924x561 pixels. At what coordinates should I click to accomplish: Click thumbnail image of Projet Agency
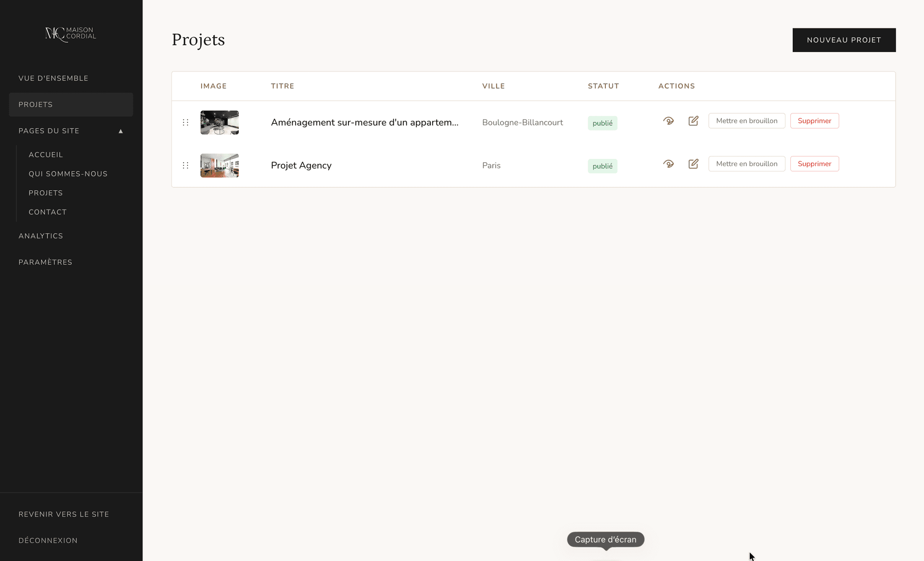pyautogui.click(x=219, y=165)
